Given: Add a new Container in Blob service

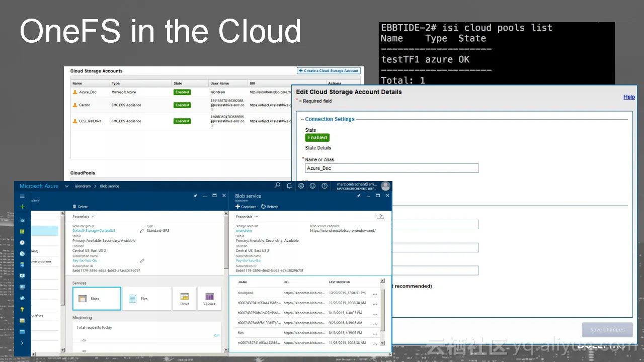Looking at the screenshot, I should click(x=246, y=207).
